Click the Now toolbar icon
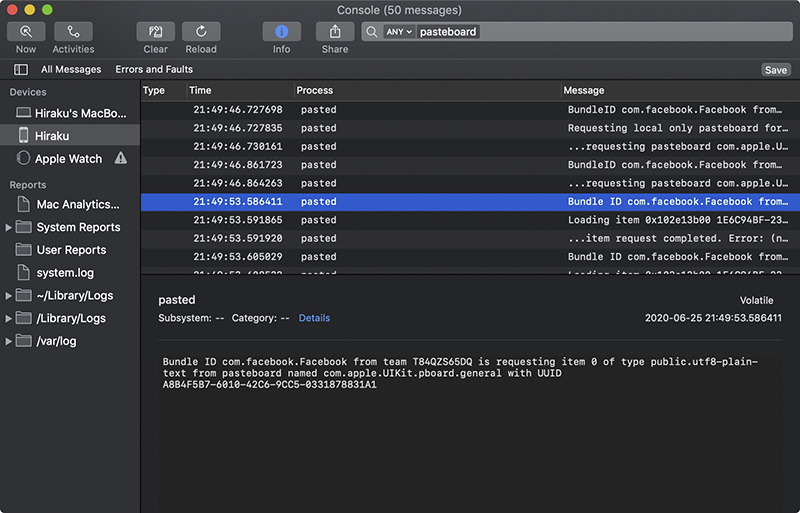This screenshot has width=800, height=513. click(26, 32)
